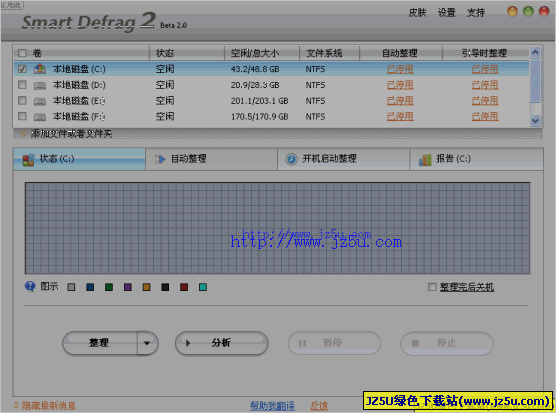Click the 状态 (C:) tab icon

point(28,160)
